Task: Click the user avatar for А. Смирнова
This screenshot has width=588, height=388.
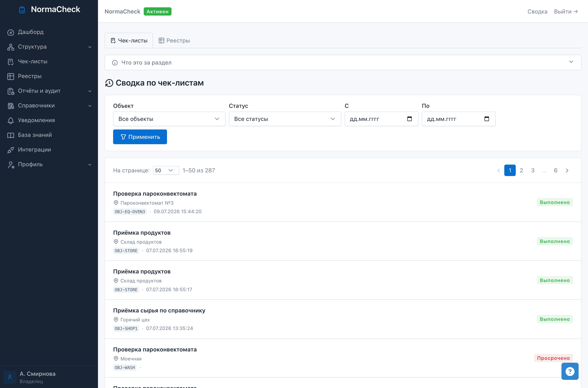Action: (10, 377)
